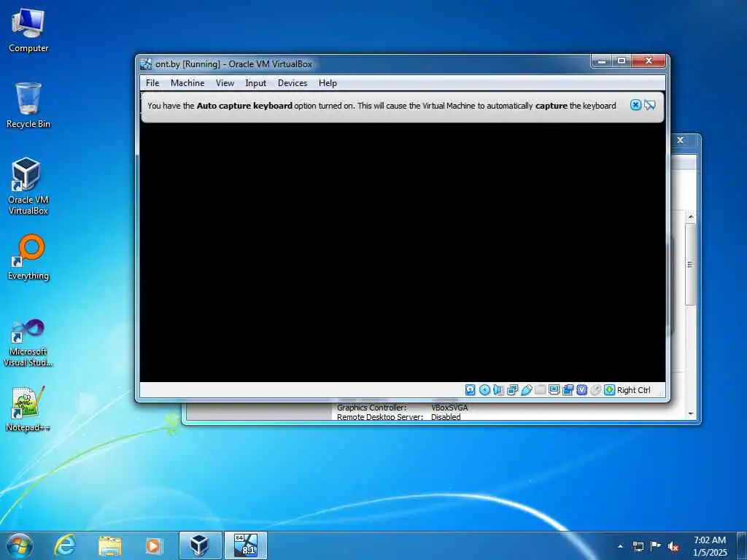Select the Computer desktop icon
The width and height of the screenshot is (747, 560).
tap(28, 30)
